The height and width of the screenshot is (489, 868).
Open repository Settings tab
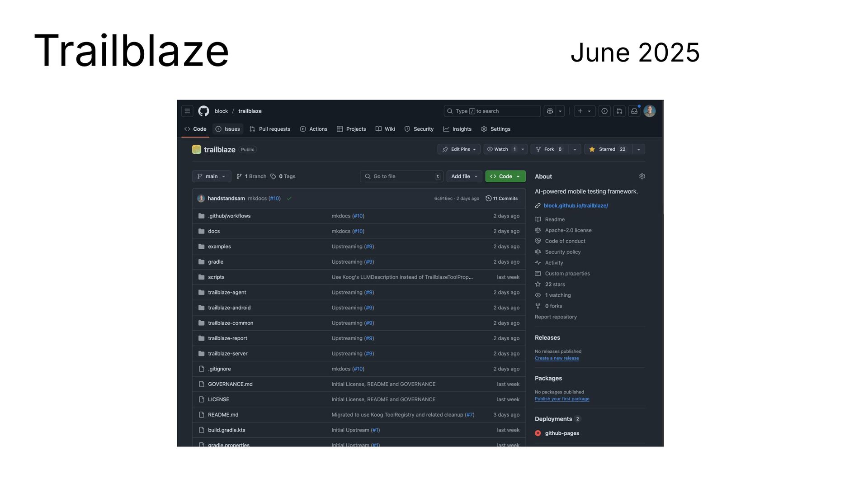tap(496, 129)
